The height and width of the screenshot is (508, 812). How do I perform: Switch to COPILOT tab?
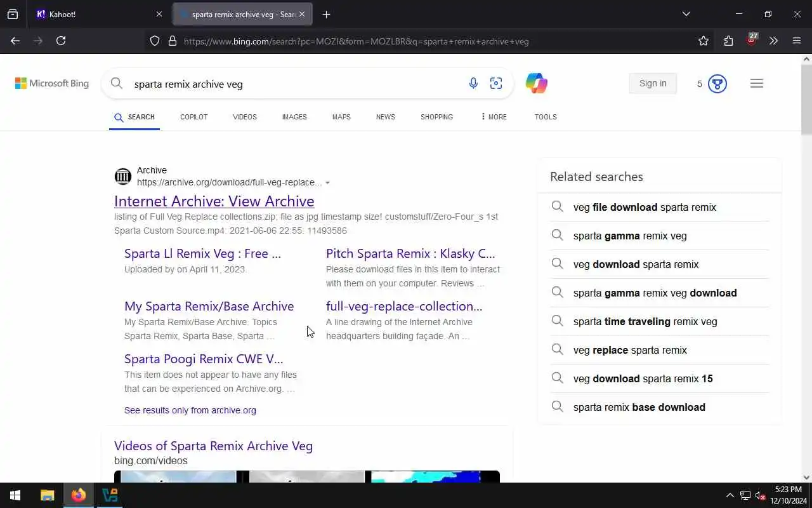tap(194, 117)
